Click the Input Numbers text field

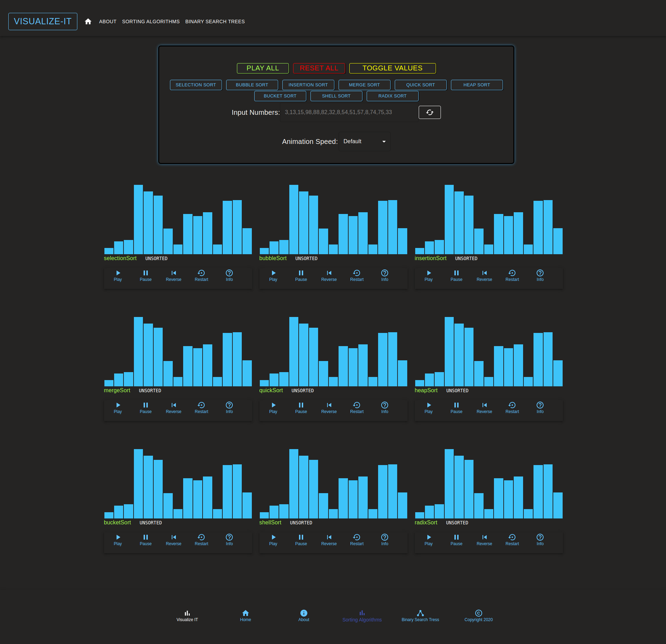(349, 112)
